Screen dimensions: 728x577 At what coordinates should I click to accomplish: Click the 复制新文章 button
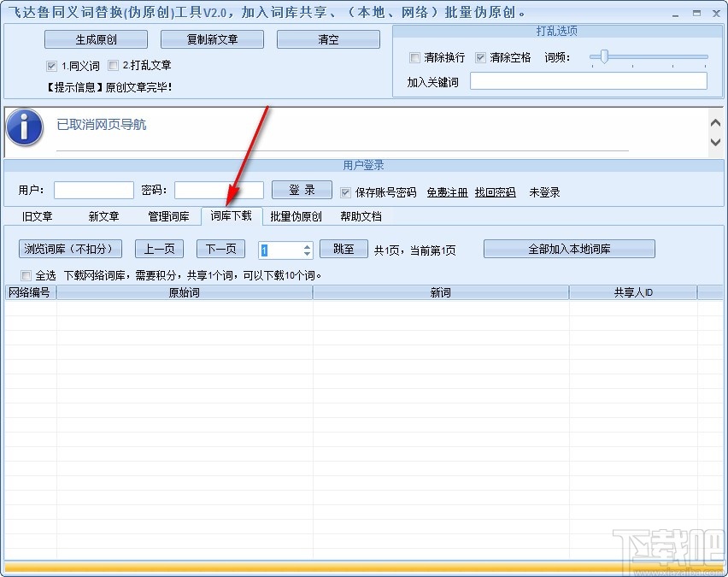click(x=212, y=39)
